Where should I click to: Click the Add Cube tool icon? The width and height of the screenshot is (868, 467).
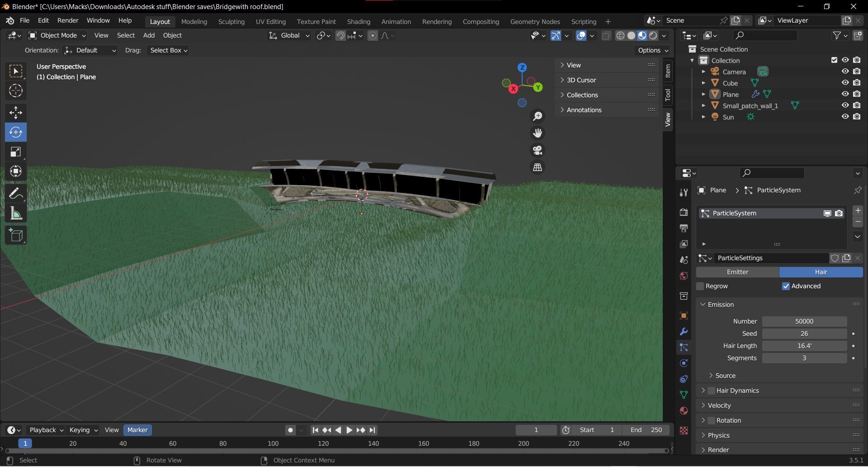16,235
